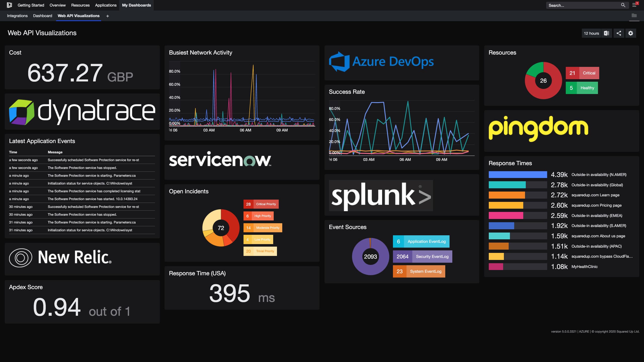Viewport: 644px width, 362px height.
Task: Click Outside-in availability (APAC) label
Action: [596, 246]
